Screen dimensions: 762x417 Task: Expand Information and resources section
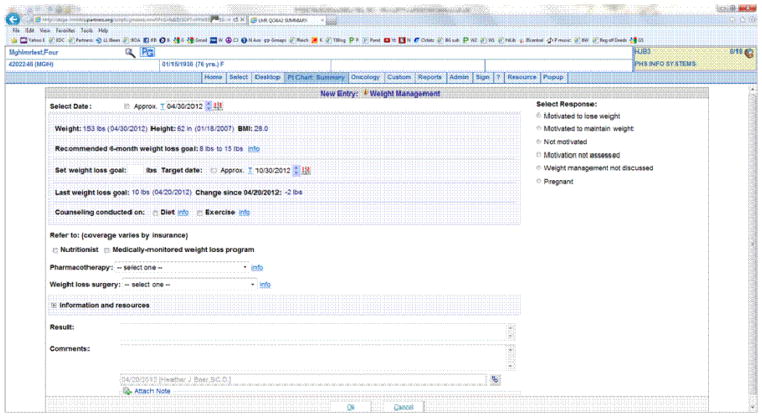coord(54,305)
